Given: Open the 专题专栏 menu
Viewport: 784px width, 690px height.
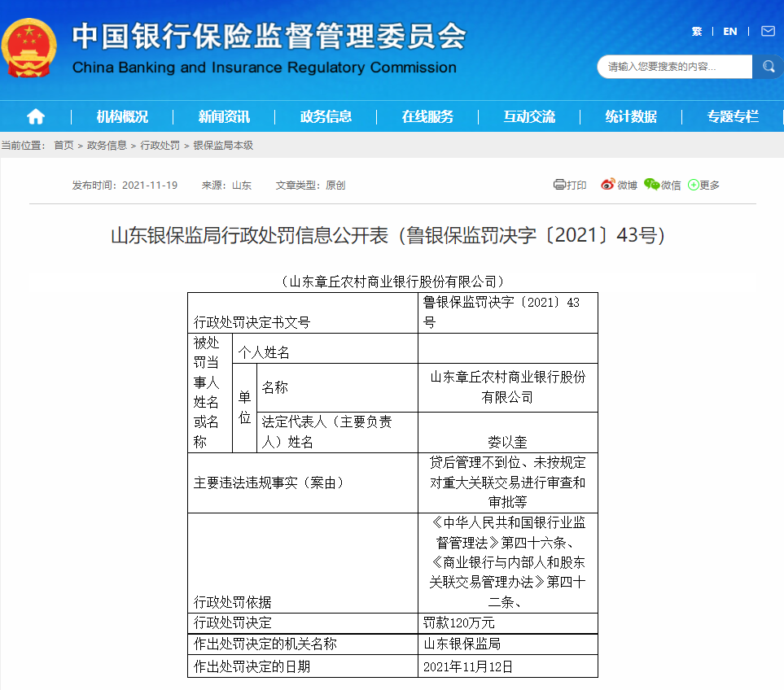Looking at the screenshot, I should (x=733, y=117).
